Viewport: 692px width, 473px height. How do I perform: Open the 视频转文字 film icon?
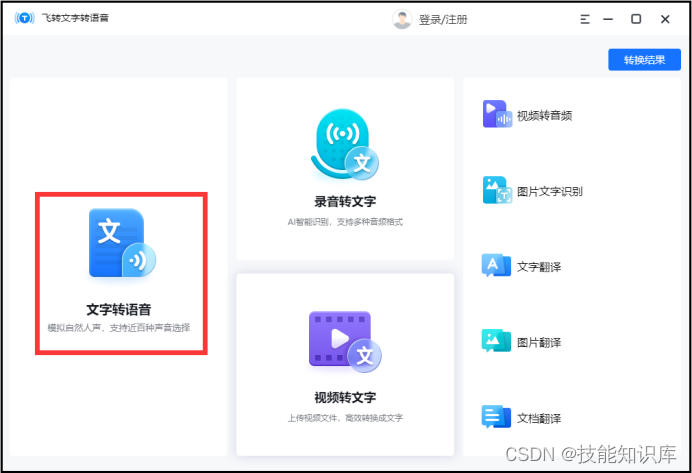(345, 342)
